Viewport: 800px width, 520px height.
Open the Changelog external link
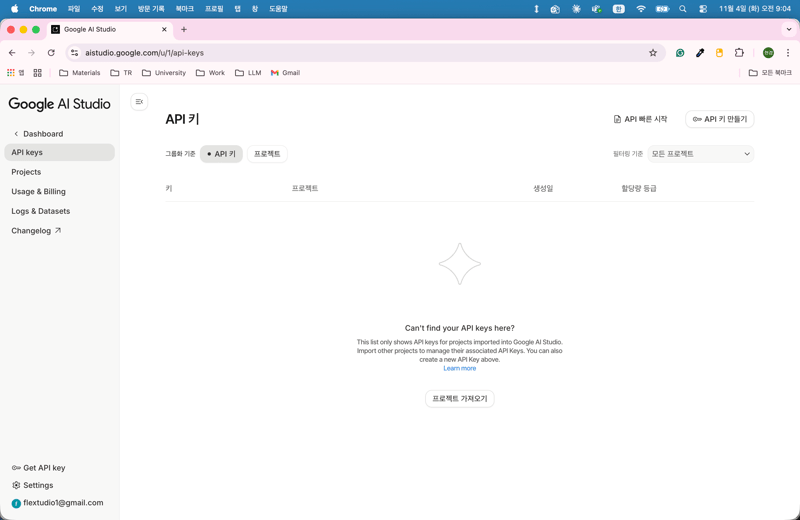[36, 231]
